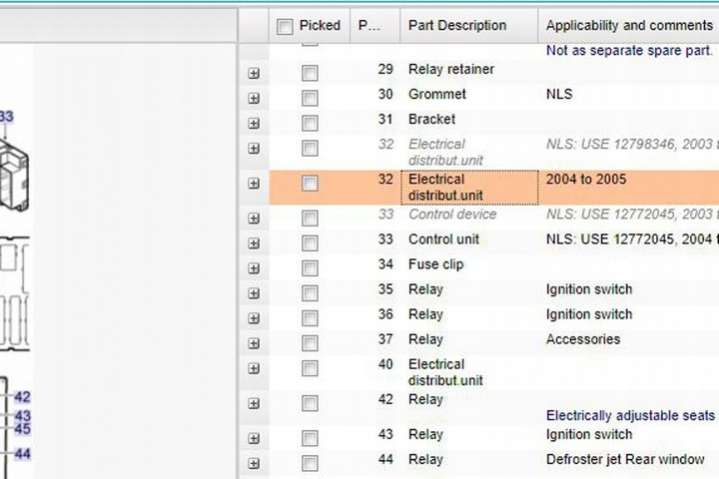The image size is (719, 479).
Task: Tick the Picked header select-all checkbox
Action: point(285,26)
